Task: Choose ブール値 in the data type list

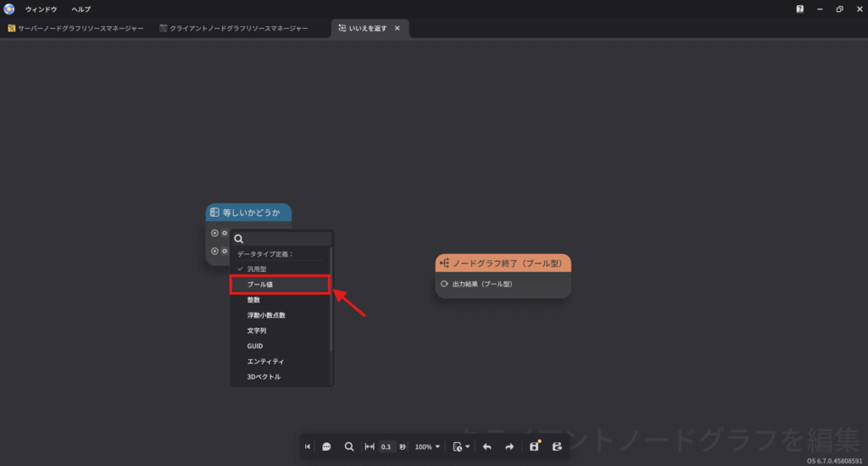Action: [281, 285]
